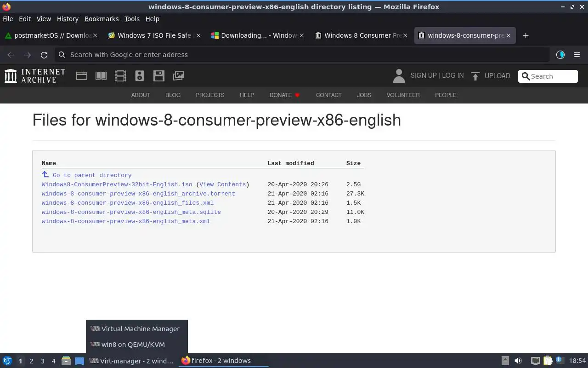The width and height of the screenshot is (588, 368).
Task: Click the removable media eject tray icon
Action: (505, 361)
